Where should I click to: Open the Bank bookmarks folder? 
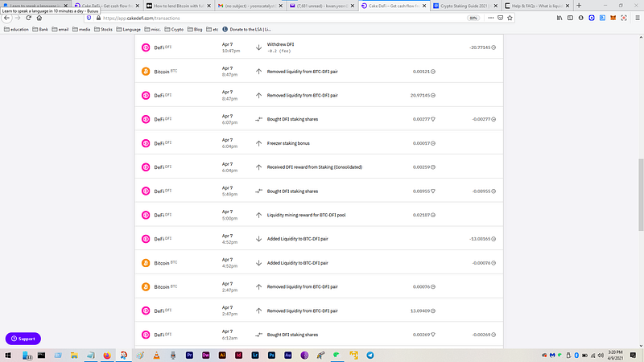pyautogui.click(x=40, y=30)
